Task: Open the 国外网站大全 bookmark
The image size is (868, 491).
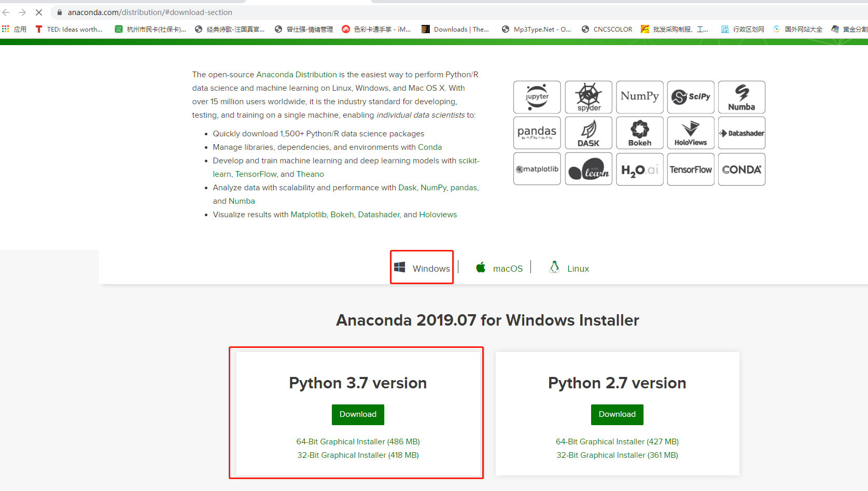Action: 797,30
